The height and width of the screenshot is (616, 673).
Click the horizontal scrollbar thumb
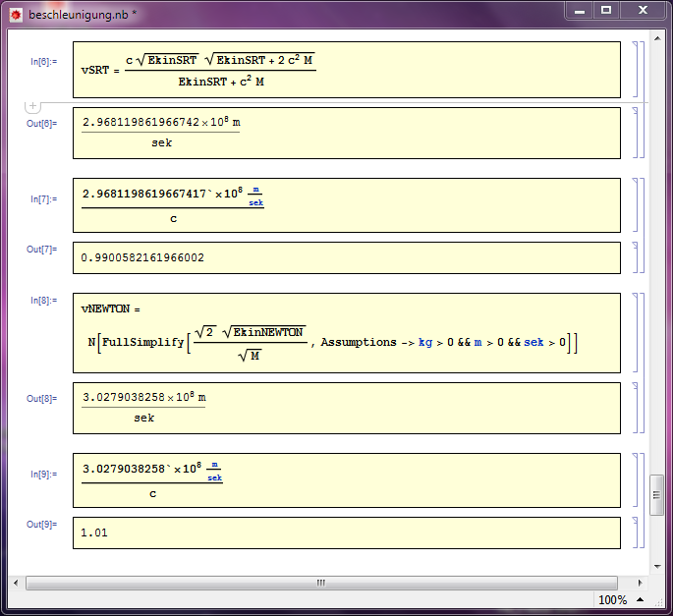click(x=320, y=582)
